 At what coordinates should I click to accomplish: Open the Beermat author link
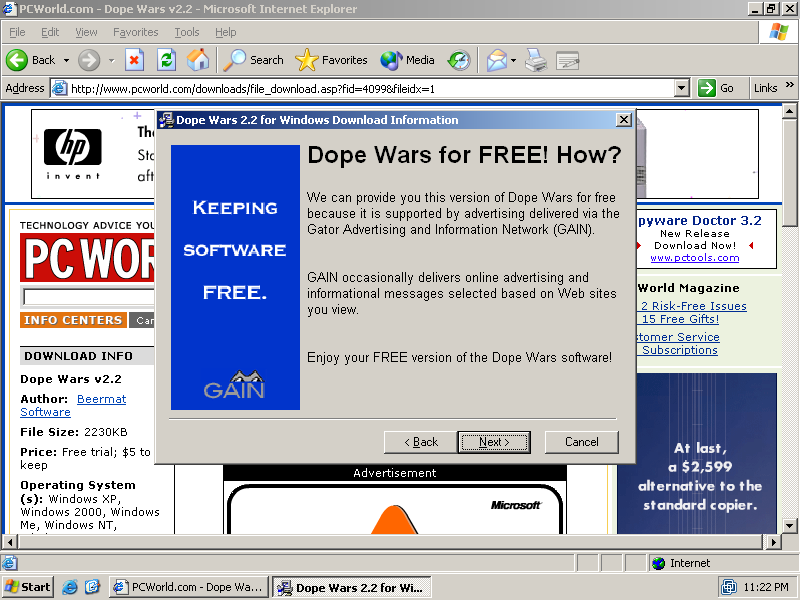pyautogui.click(x=102, y=399)
